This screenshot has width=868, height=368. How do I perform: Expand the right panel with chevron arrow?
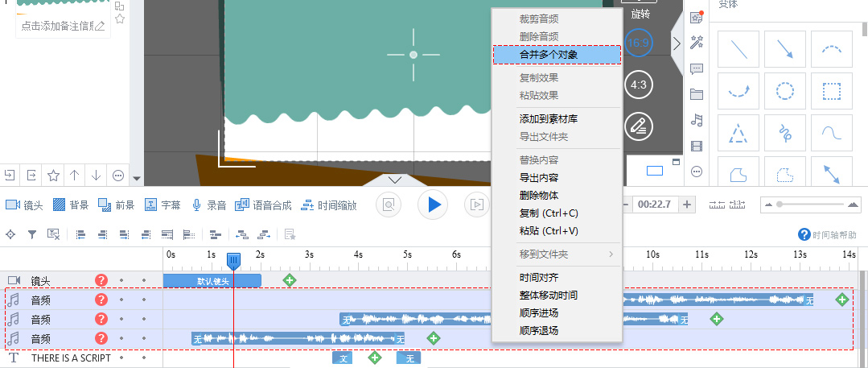[x=677, y=44]
